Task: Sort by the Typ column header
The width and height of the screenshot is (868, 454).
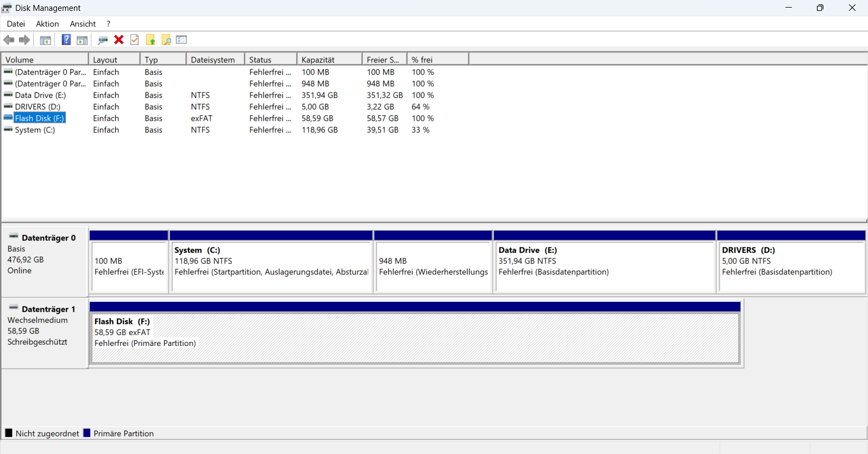Action: pos(164,59)
